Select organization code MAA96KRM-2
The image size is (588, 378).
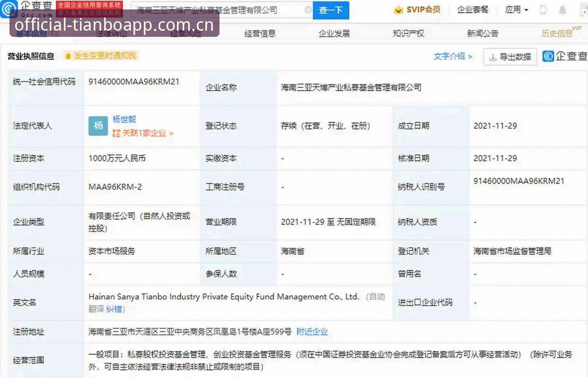click(x=115, y=187)
